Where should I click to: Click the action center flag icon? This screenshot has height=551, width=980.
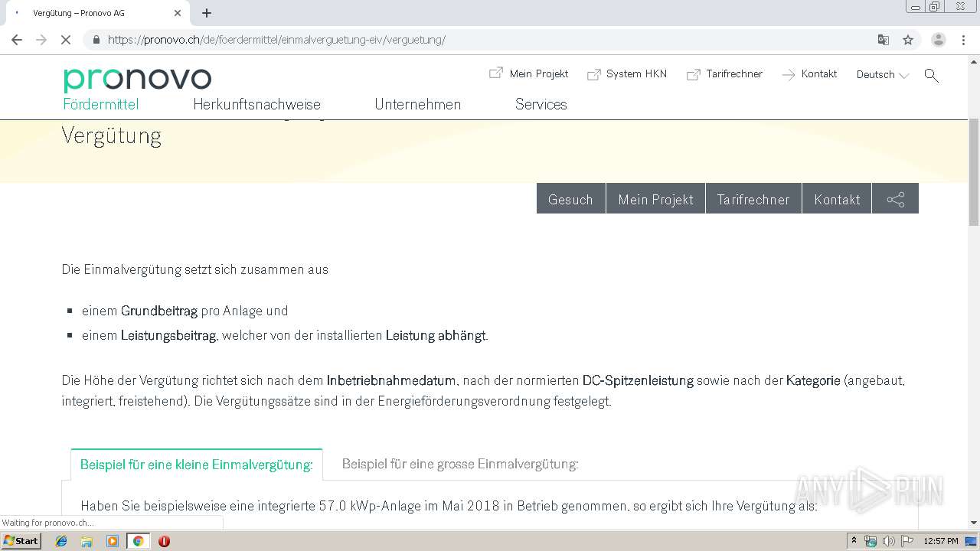click(906, 541)
